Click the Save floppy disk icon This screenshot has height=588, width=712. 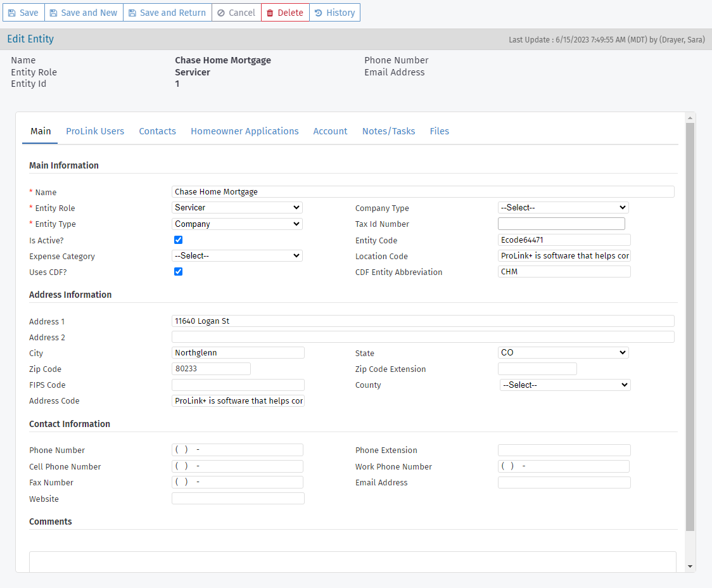click(x=12, y=13)
